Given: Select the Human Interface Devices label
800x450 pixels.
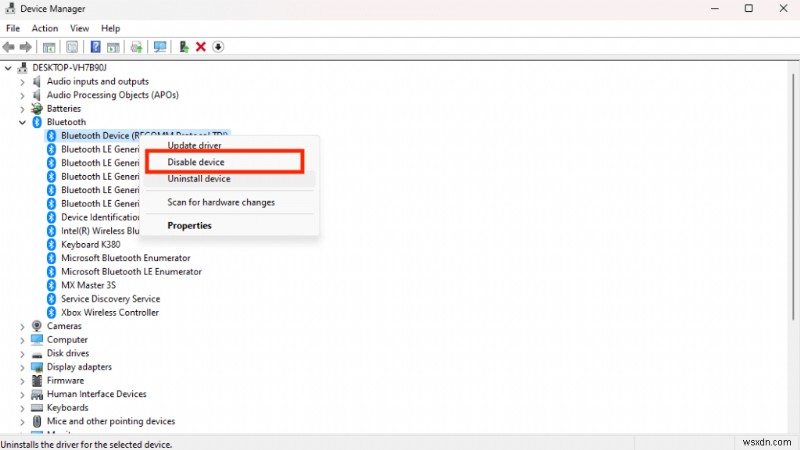Looking at the screenshot, I should (x=96, y=394).
